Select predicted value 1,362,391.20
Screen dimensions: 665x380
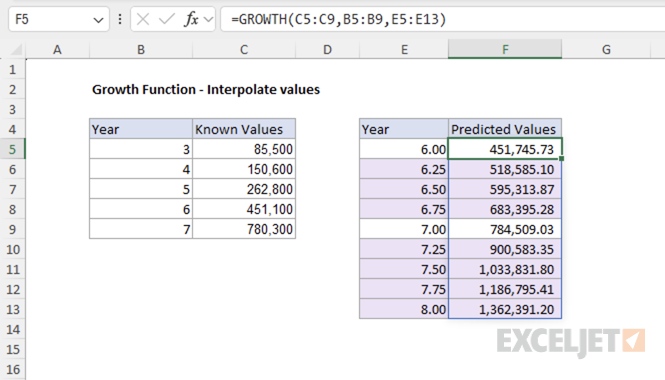tap(505, 309)
